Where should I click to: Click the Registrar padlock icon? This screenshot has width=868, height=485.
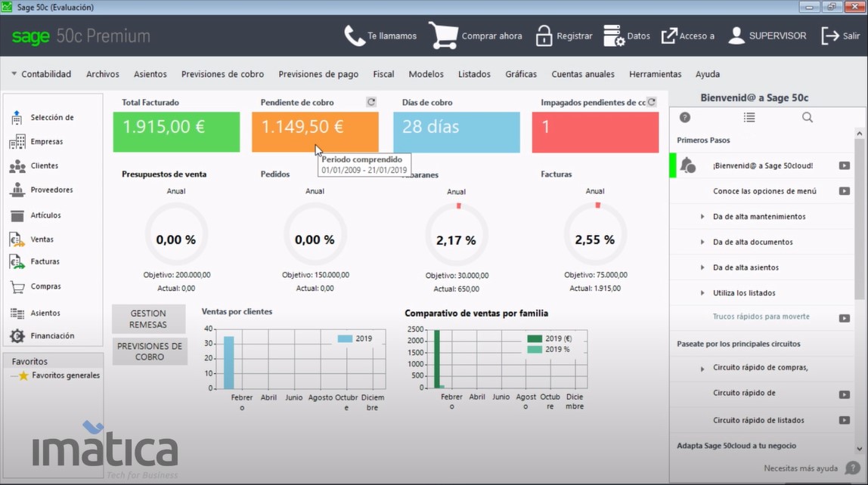[x=544, y=36]
